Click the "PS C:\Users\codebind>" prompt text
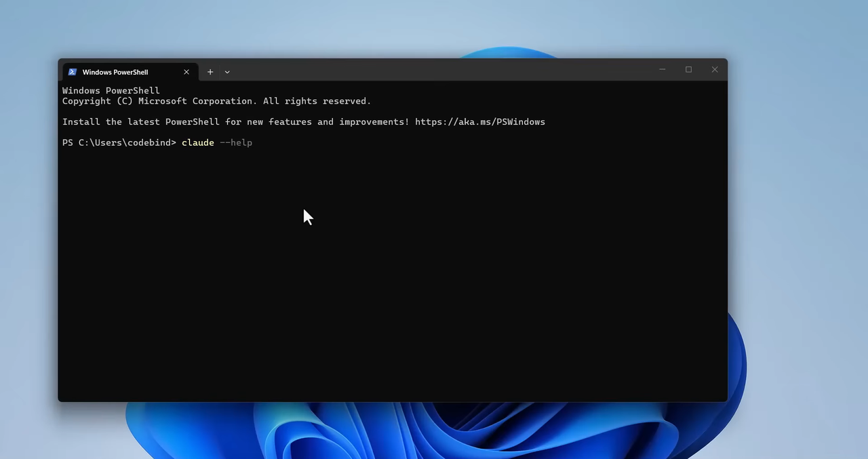This screenshot has height=459, width=868. coord(119,143)
